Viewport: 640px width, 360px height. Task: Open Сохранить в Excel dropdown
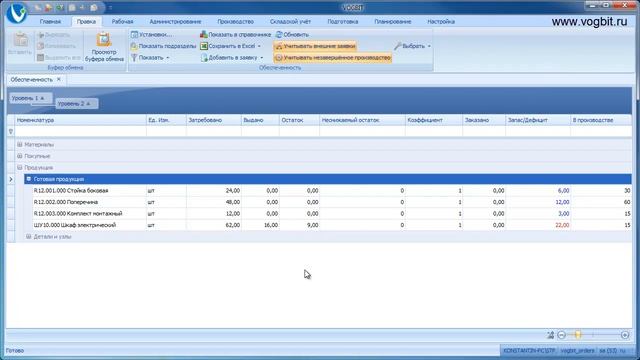pos(259,46)
